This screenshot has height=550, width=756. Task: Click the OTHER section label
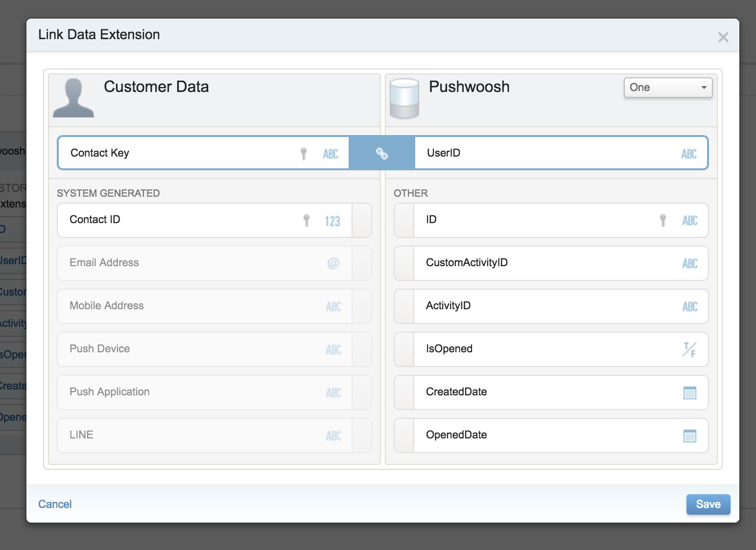pos(411,193)
